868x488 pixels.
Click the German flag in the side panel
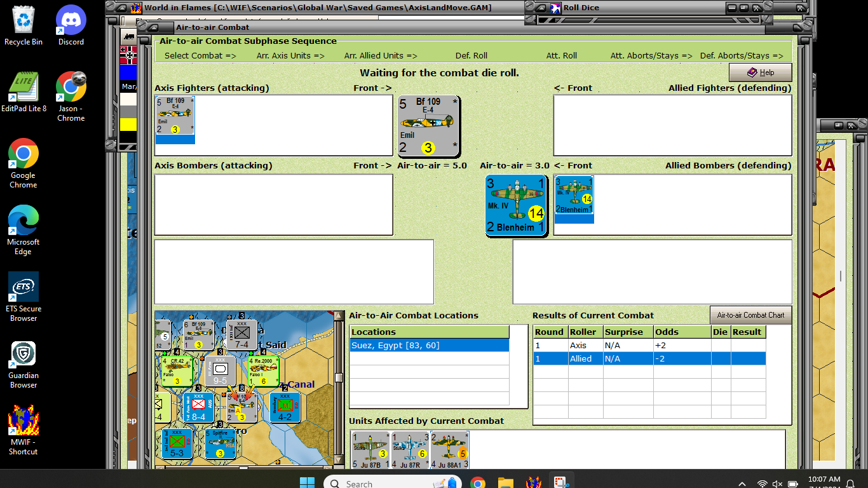pyautogui.click(x=128, y=55)
